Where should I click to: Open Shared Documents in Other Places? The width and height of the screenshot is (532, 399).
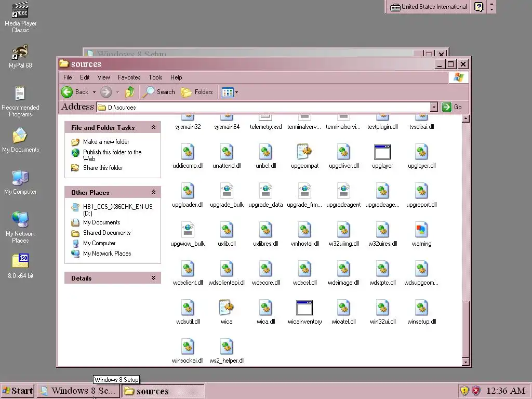point(107,233)
